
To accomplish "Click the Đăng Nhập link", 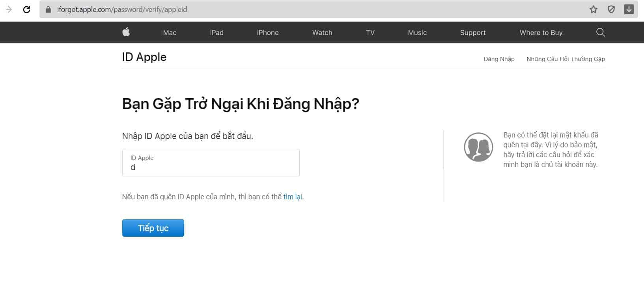I will [x=499, y=59].
